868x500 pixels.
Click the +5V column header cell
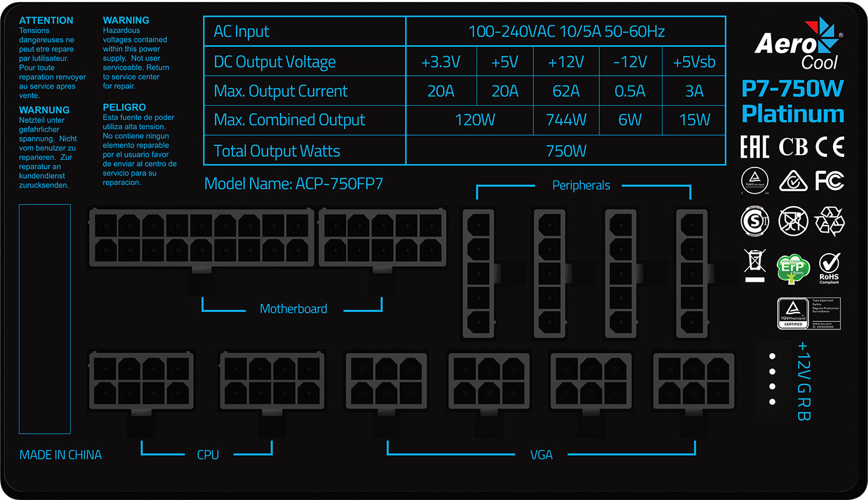click(505, 62)
